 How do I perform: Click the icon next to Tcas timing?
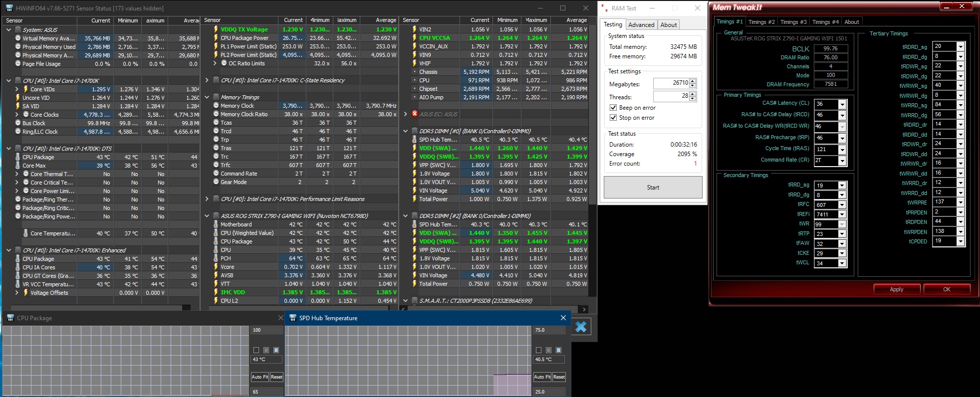(x=216, y=123)
